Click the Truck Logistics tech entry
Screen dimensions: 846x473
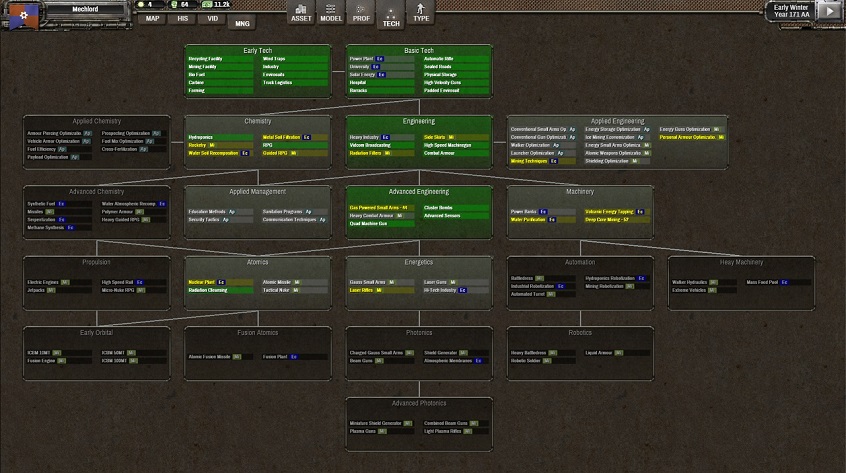[x=295, y=83]
